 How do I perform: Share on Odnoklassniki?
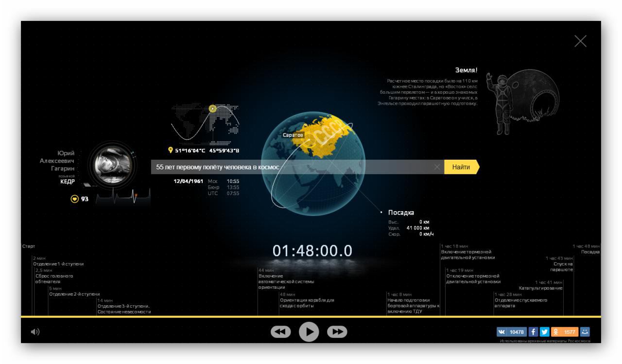(564, 332)
